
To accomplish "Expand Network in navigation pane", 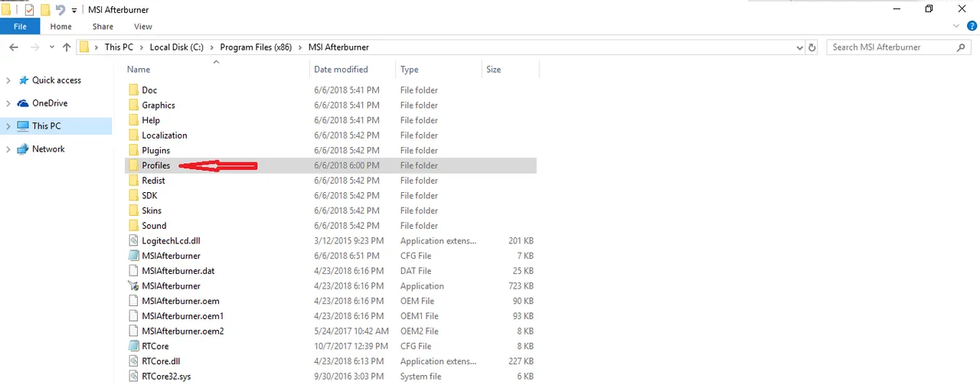I will click(8, 149).
